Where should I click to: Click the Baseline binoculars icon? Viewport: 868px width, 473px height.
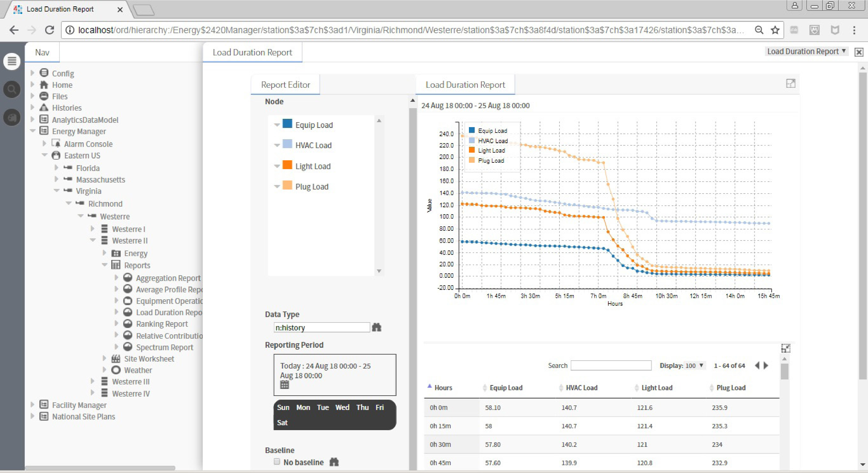click(334, 462)
